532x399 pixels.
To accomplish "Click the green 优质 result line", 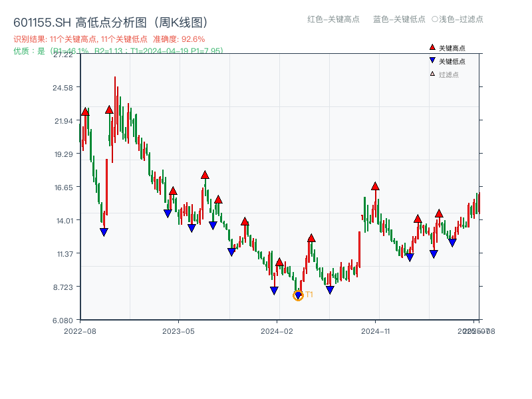I will (x=118, y=51).
